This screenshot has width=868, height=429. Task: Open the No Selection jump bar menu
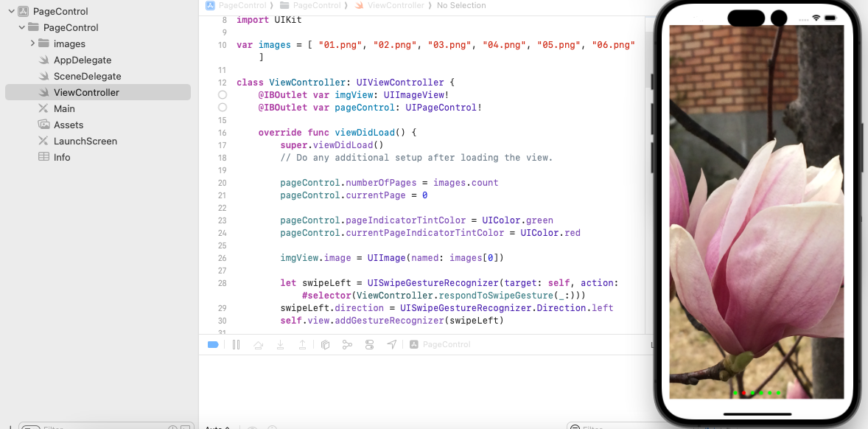click(461, 6)
